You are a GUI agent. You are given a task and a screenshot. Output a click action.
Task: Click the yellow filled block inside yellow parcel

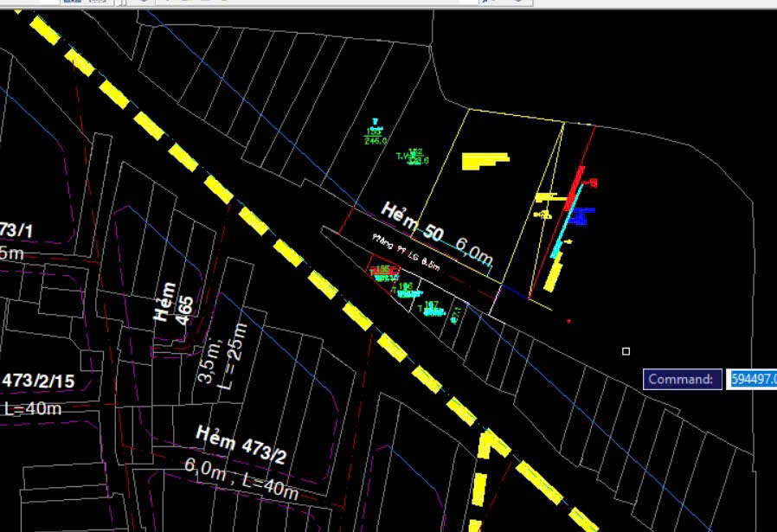[x=484, y=161]
